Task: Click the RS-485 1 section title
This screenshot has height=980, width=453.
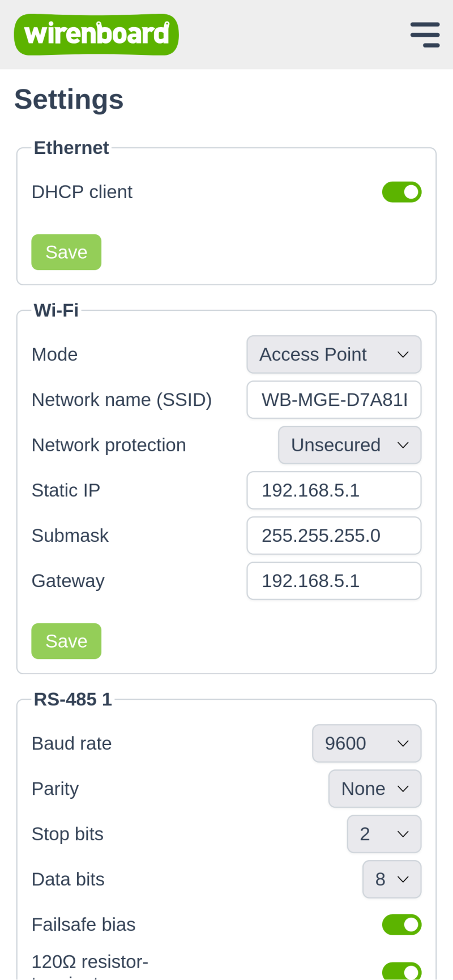Action: (73, 700)
